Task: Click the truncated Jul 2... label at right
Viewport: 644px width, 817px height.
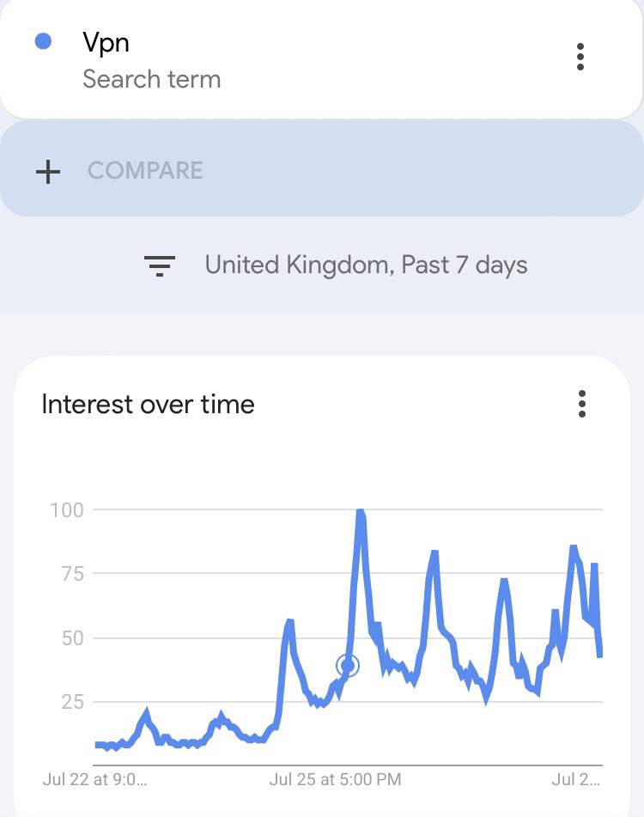Action: (x=576, y=780)
